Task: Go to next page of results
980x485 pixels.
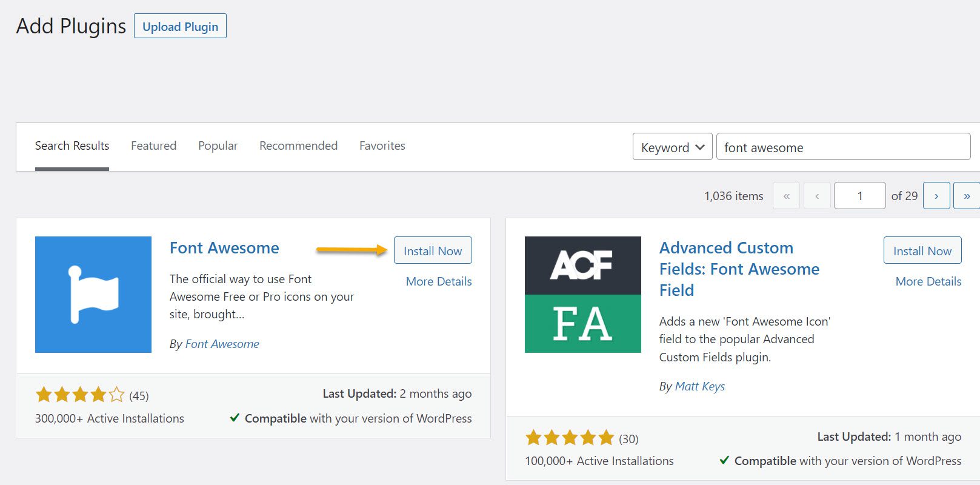Action: coord(936,196)
